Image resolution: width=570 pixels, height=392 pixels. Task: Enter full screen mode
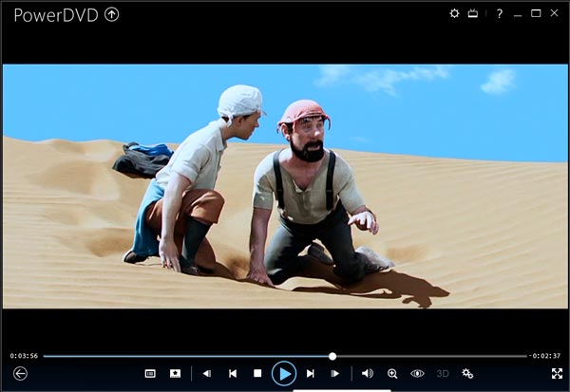[x=557, y=373]
